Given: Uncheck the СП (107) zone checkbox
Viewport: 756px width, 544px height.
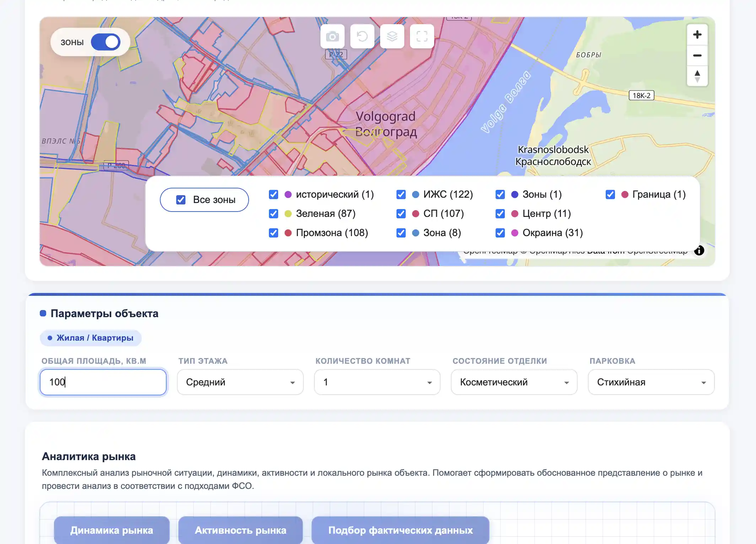Looking at the screenshot, I should [401, 214].
